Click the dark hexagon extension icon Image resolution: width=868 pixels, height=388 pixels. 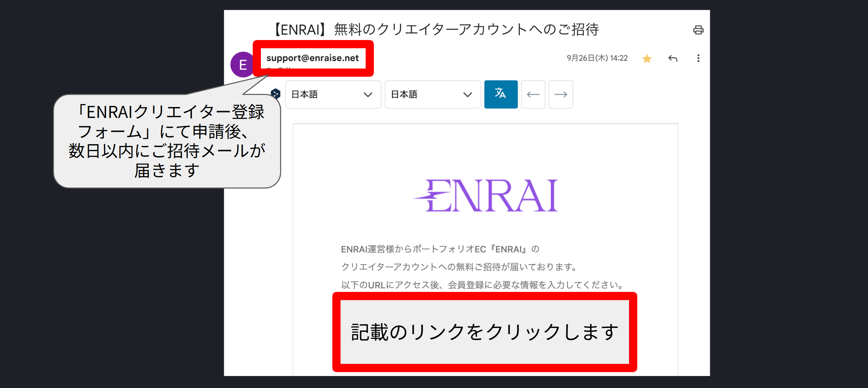(x=276, y=94)
